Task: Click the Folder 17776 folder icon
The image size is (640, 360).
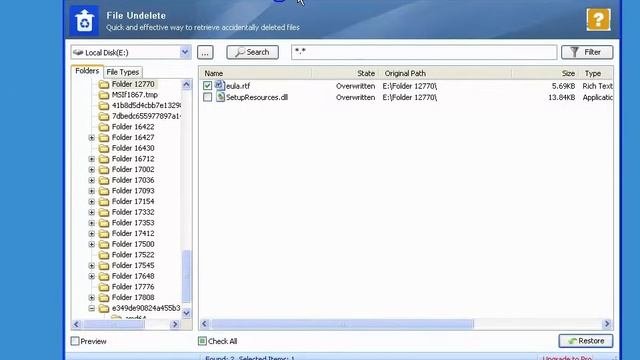Action: (104, 287)
